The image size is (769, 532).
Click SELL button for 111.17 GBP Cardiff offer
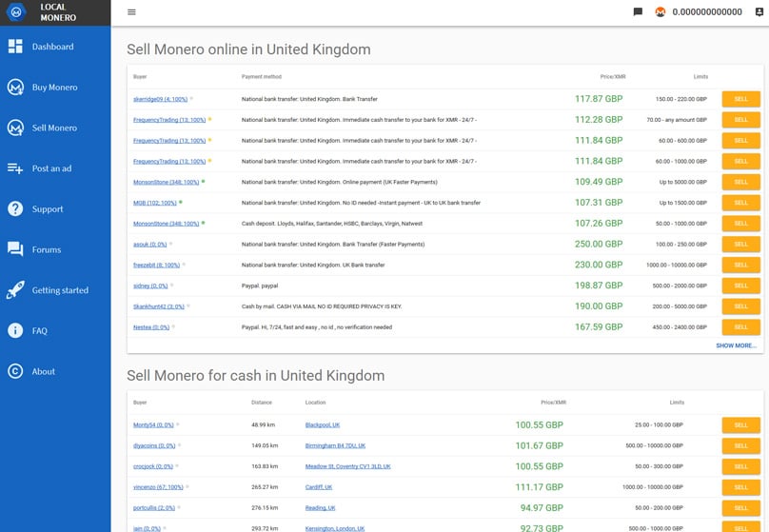pyautogui.click(x=740, y=487)
